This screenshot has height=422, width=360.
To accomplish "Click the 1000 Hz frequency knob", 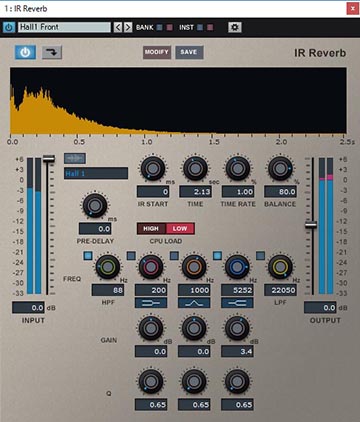I will click(x=194, y=267).
